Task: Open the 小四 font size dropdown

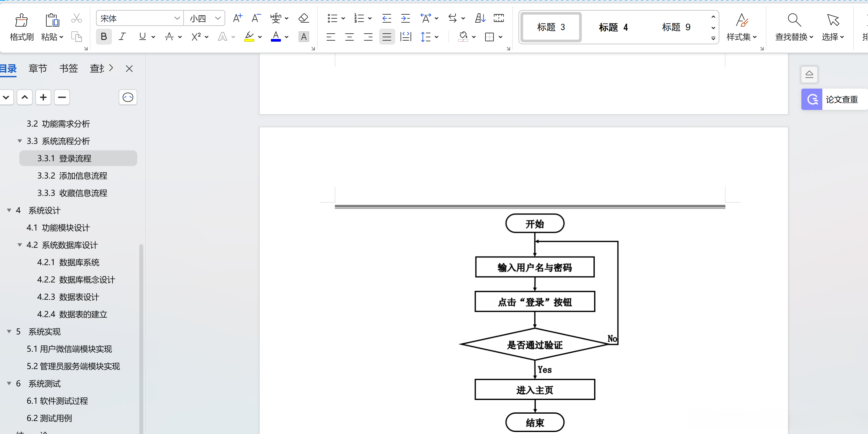Action: click(x=218, y=18)
